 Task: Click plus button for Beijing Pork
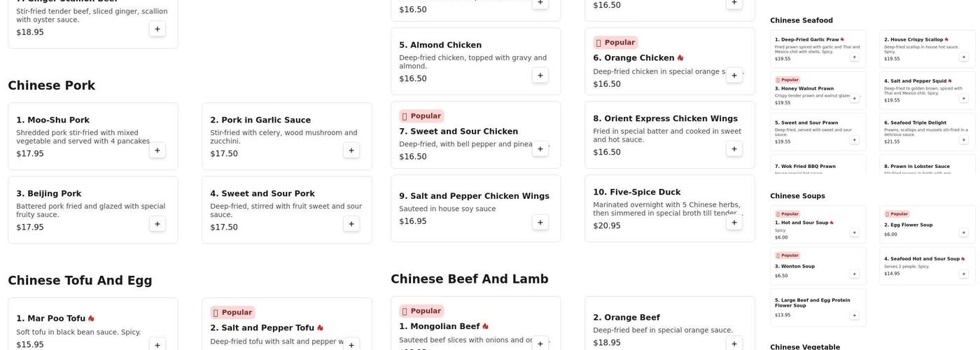157,224
